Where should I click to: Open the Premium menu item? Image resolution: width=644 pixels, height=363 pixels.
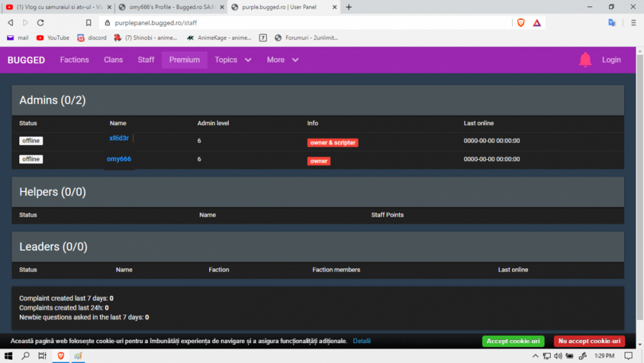coord(184,60)
